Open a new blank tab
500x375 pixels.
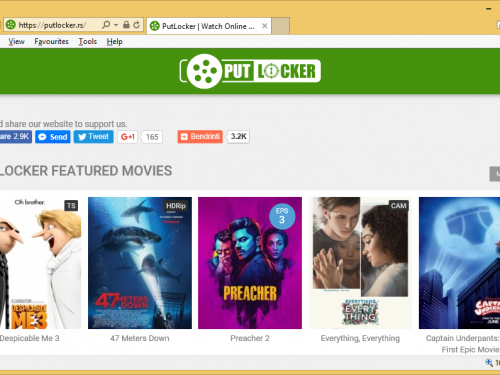pyautogui.click(x=280, y=26)
